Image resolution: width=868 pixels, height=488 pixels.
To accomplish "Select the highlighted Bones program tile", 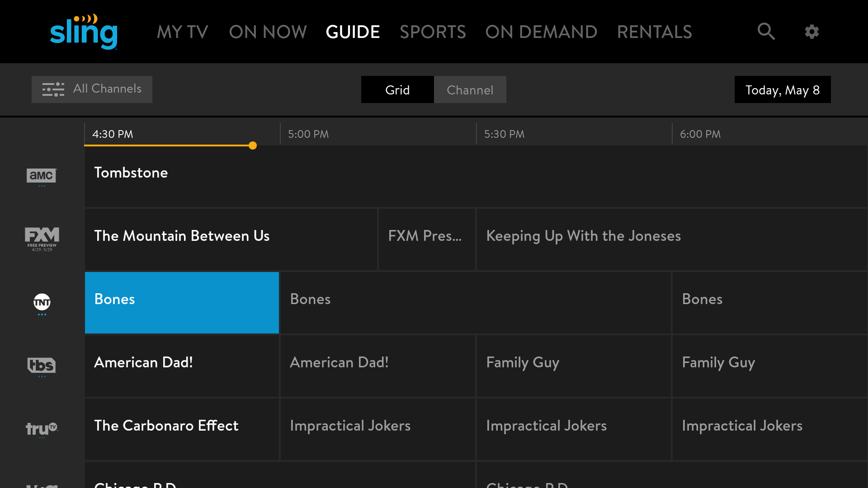I will (182, 302).
